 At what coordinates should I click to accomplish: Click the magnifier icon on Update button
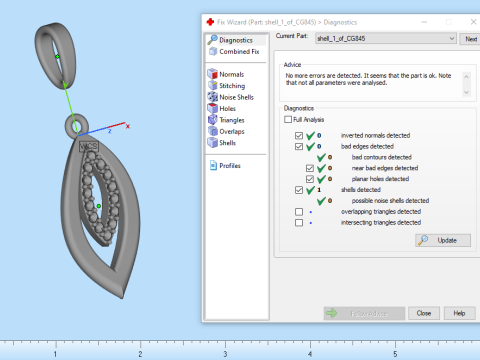point(423,240)
